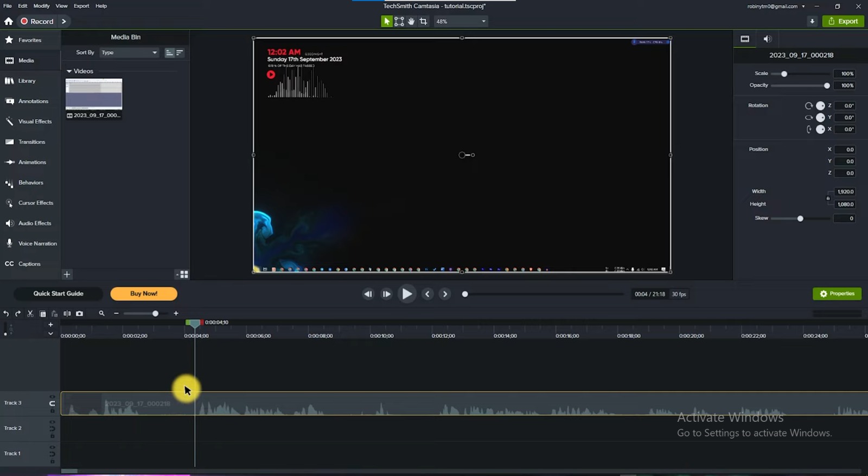Activate the node transform tool on canvas toolbar
The width and height of the screenshot is (868, 476).
click(x=399, y=21)
